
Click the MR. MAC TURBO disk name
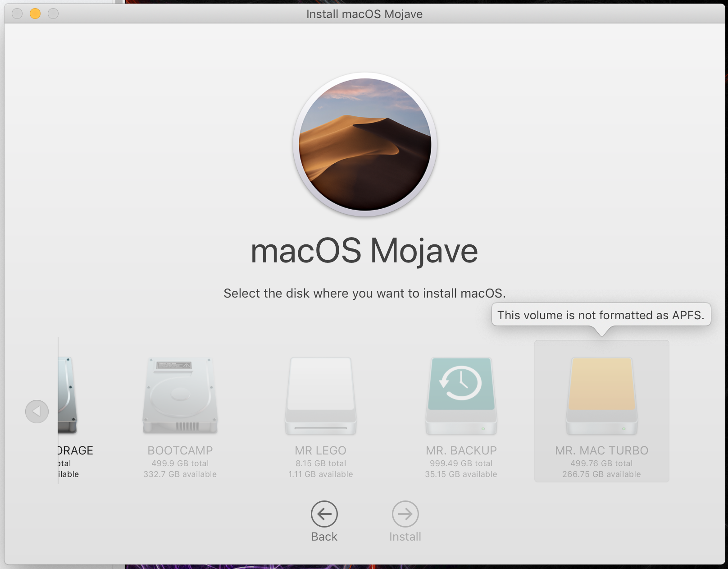(x=602, y=450)
